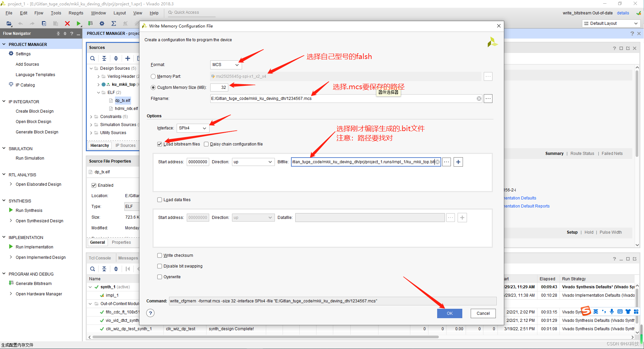Open the Interface SPIx4 dropdown
This screenshot has width=644, height=349.
(193, 128)
